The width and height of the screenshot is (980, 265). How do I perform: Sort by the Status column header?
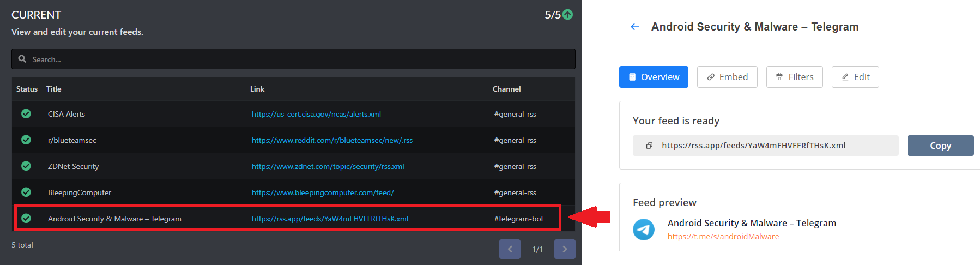pyautogui.click(x=27, y=89)
